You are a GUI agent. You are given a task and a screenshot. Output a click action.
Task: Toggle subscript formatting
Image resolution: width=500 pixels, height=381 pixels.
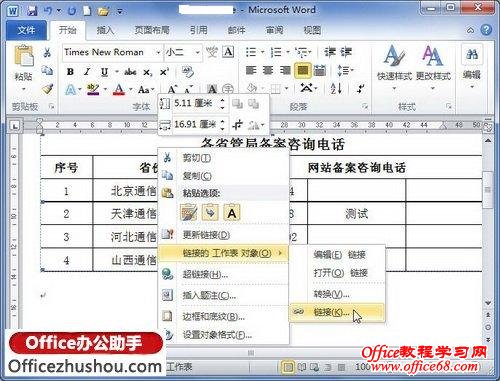[148, 72]
